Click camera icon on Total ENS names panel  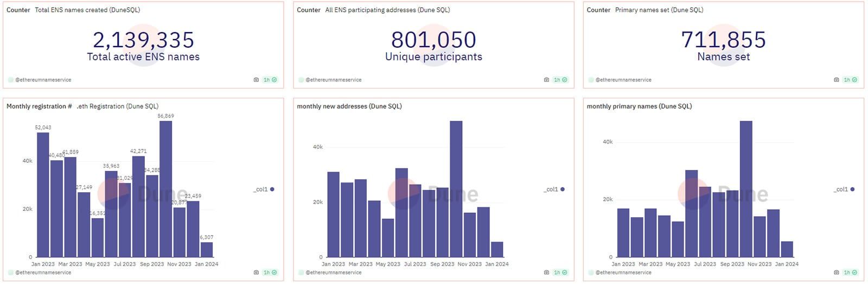(x=256, y=80)
